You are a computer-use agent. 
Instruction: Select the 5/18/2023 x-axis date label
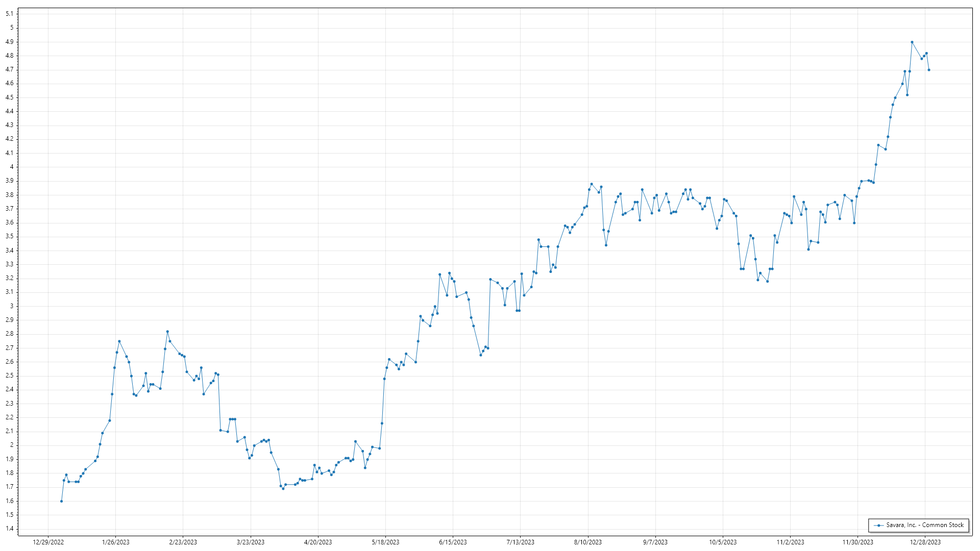[385, 542]
